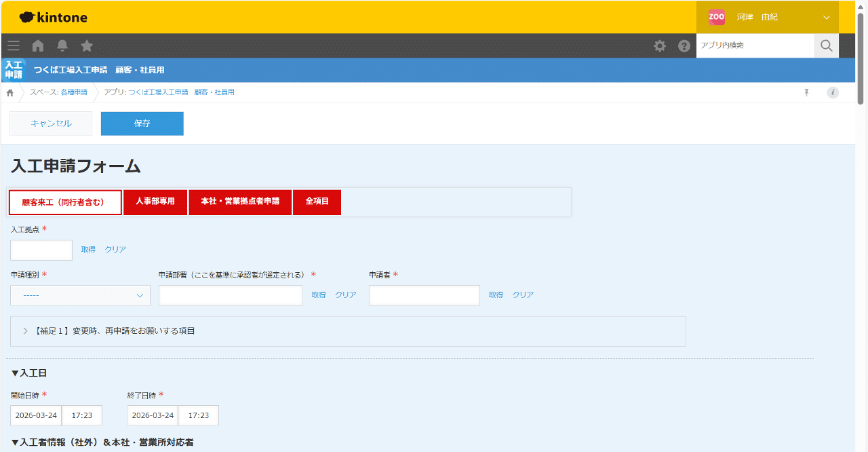Open the hamburger menu icon
Screen dimensions: 868x452
click(14, 46)
